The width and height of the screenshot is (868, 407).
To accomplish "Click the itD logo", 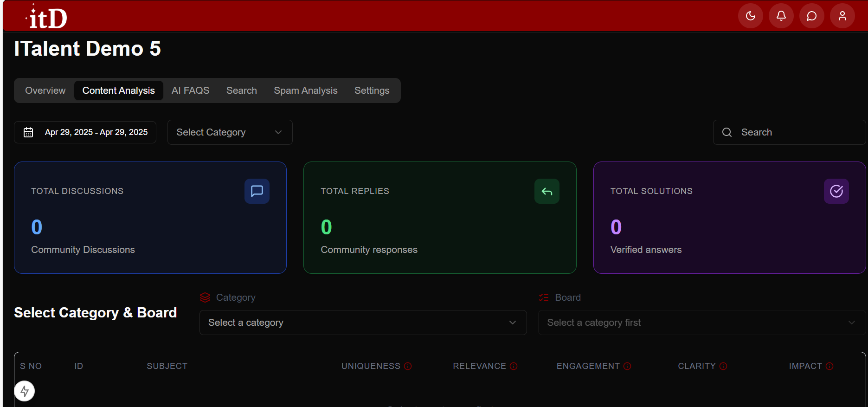I will pos(47,17).
